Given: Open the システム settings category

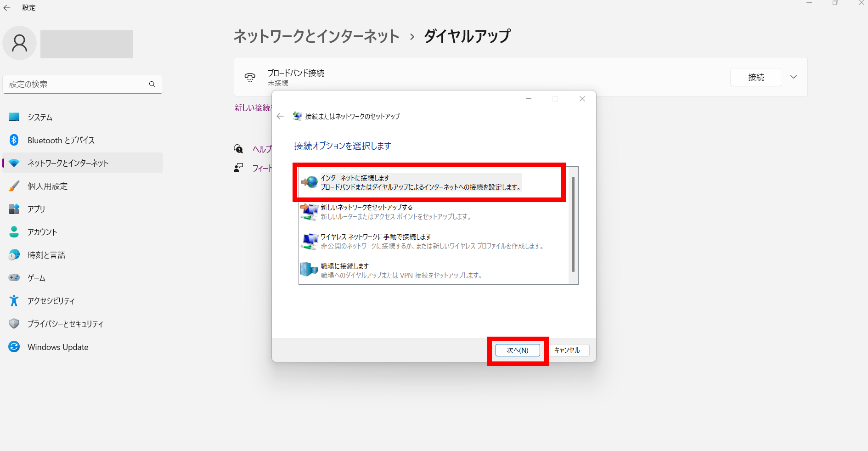Looking at the screenshot, I should point(40,118).
